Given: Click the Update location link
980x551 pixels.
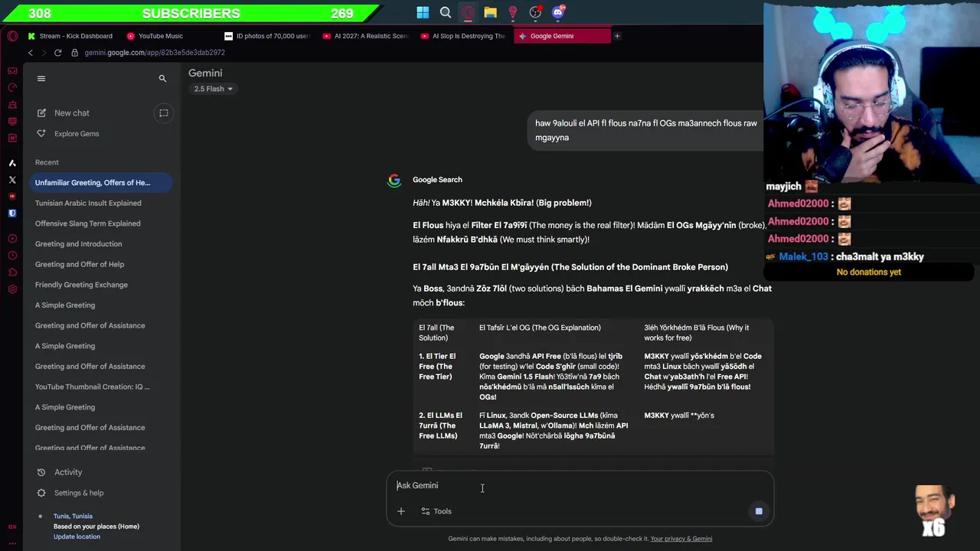Looking at the screenshot, I should point(77,536).
